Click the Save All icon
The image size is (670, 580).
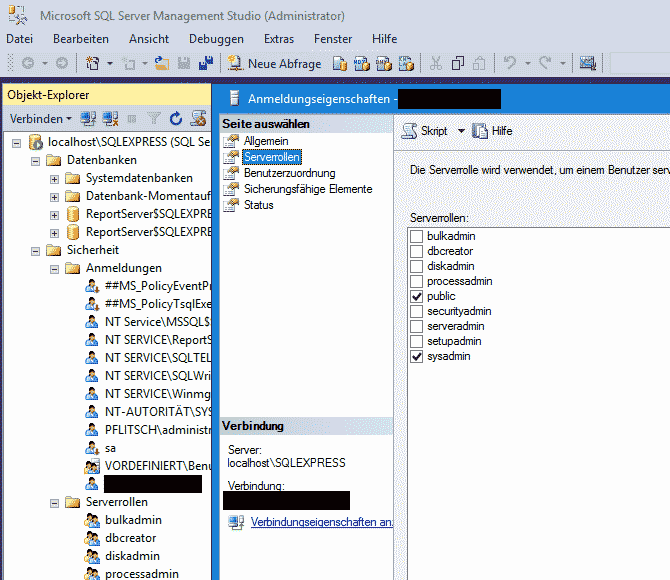pyautogui.click(x=206, y=64)
